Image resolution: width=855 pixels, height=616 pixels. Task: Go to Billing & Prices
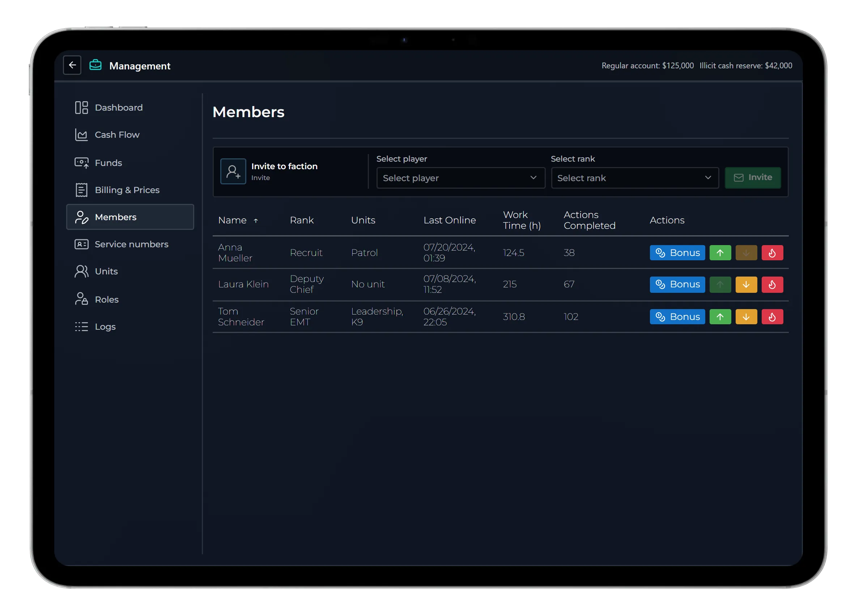pos(130,190)
